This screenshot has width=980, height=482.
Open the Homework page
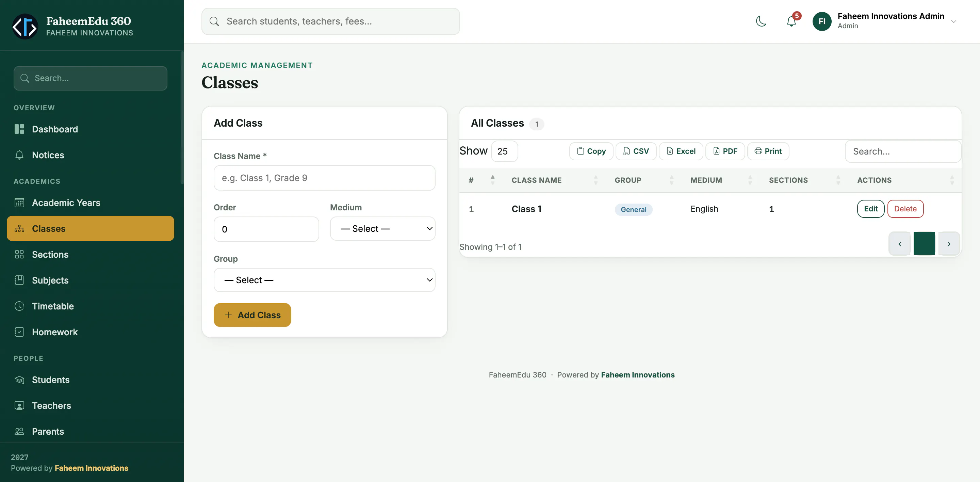coord(91,332)
